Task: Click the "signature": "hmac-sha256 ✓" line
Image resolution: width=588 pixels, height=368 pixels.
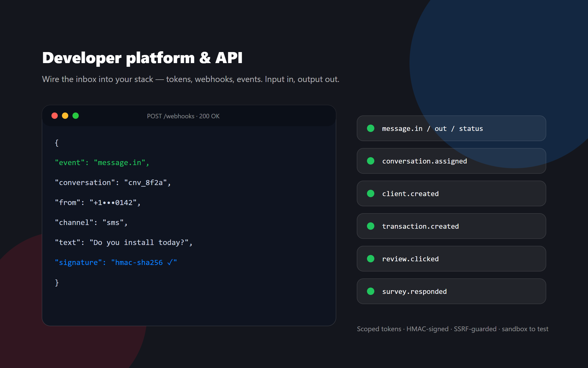Action: (x=116, y=263)
